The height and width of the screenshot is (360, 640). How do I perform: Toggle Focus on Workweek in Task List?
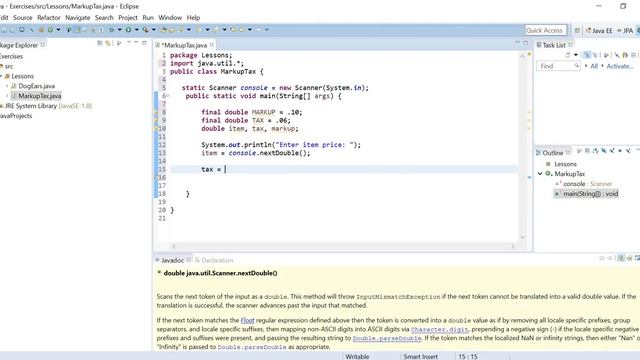(x=606, y=55)
